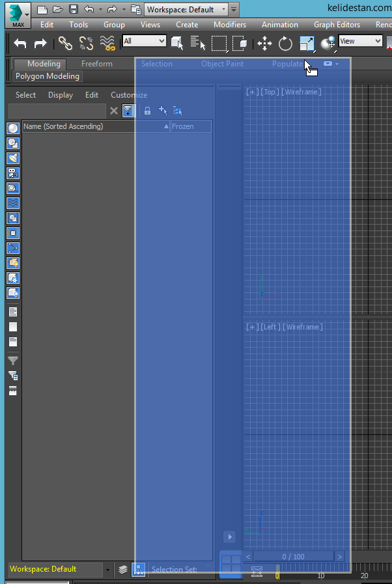392x584 pixels.
Task: Click the time slider at 0 / 100
Action: (293, 557)
